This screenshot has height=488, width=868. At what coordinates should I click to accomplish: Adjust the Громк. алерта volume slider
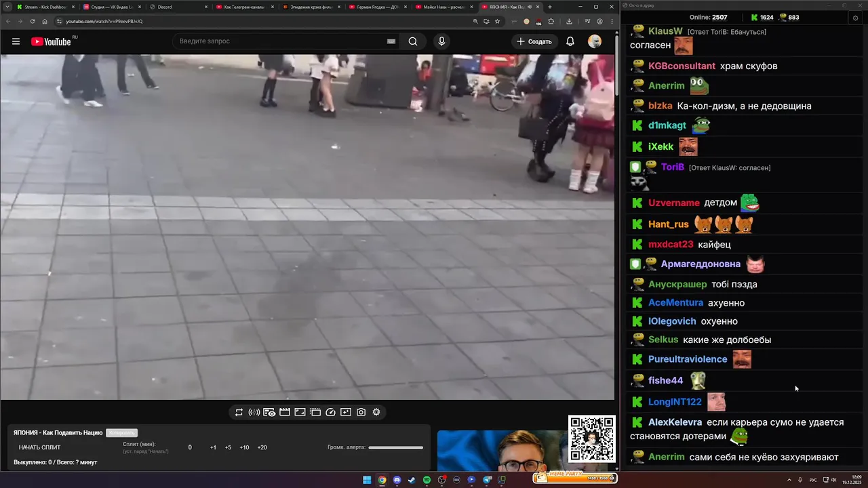coord(395,447)
